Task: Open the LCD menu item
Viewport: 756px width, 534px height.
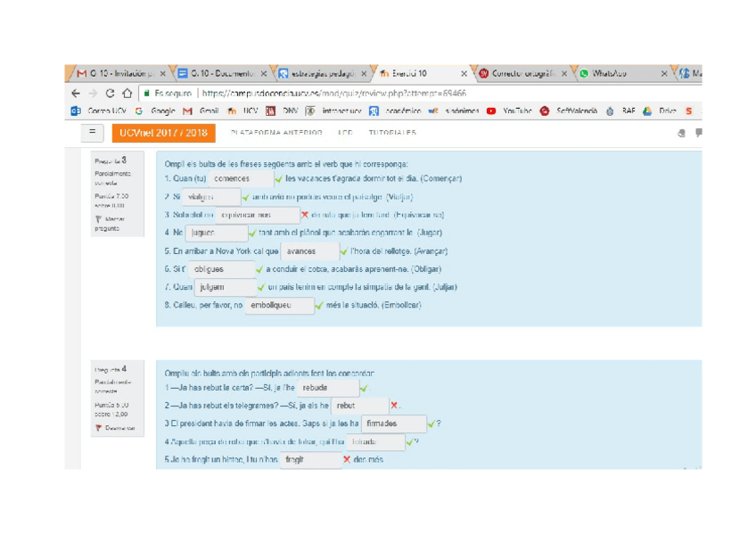Action: (345, 133)
